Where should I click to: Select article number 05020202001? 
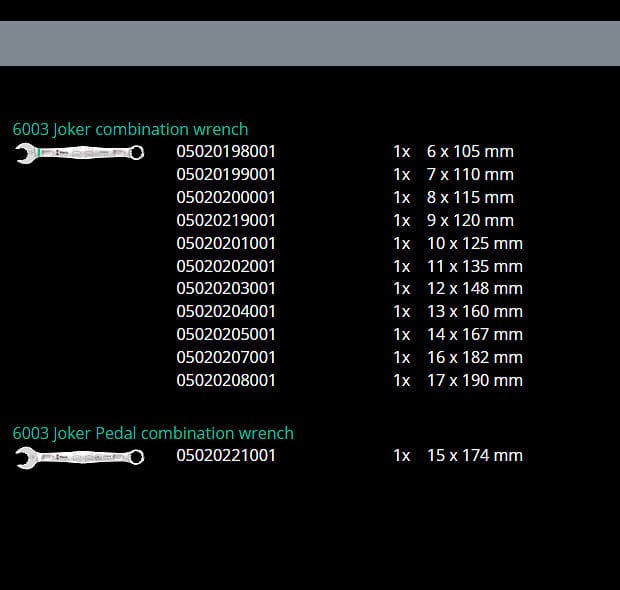pos(226,266)
